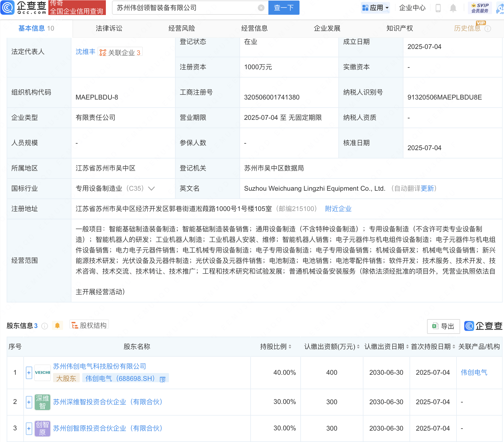The height and width of the screenshot is (442, 504).
Task: Click the 查一下 search button
Action: [x=284, y=8]
